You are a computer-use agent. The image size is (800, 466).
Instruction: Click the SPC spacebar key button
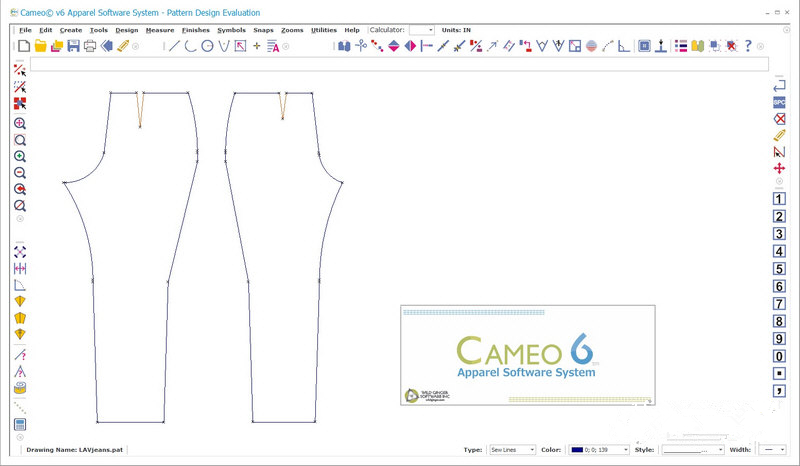(779, 102)
